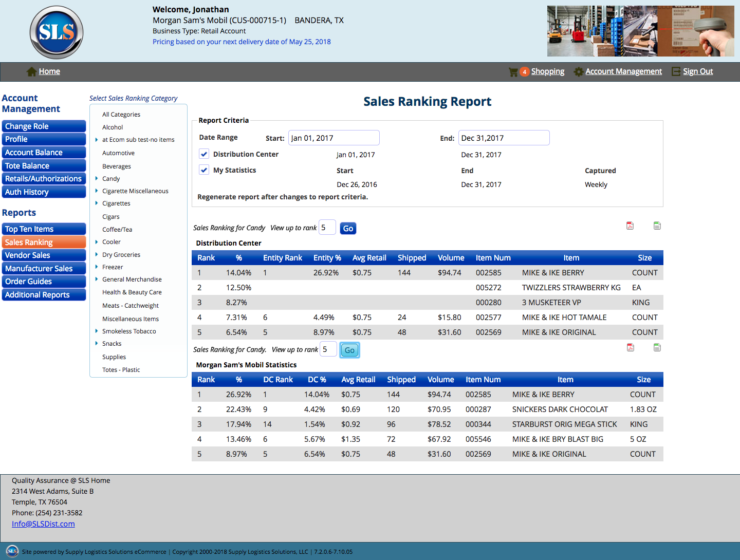
Task: Select the Cigars category
Action: (x=111, y=217)
